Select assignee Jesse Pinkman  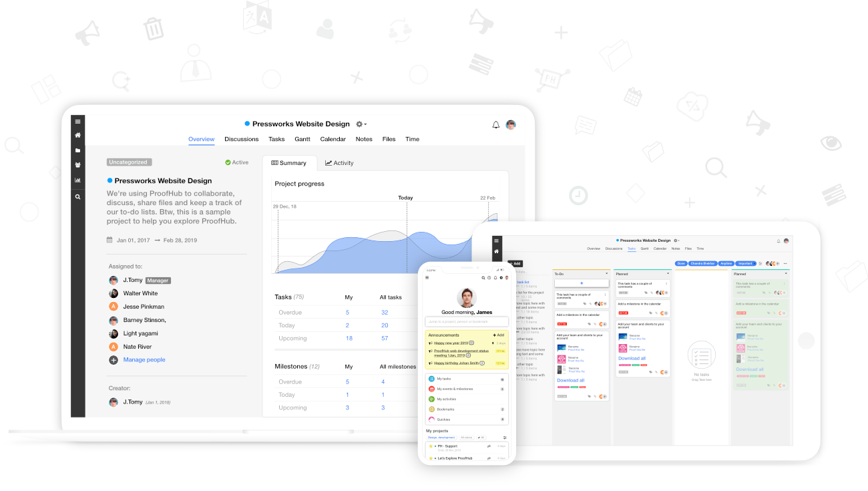(144, 307)
